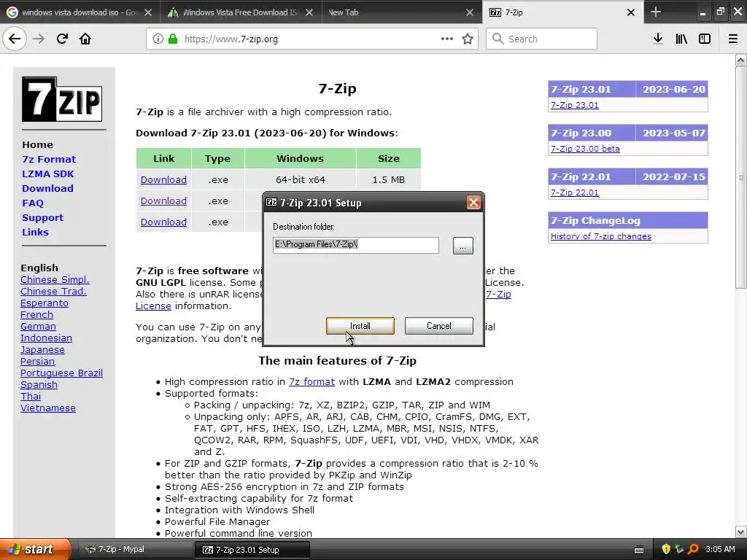Click the 7-Zip logo image
747x560 pixels.
coord(62,99)
